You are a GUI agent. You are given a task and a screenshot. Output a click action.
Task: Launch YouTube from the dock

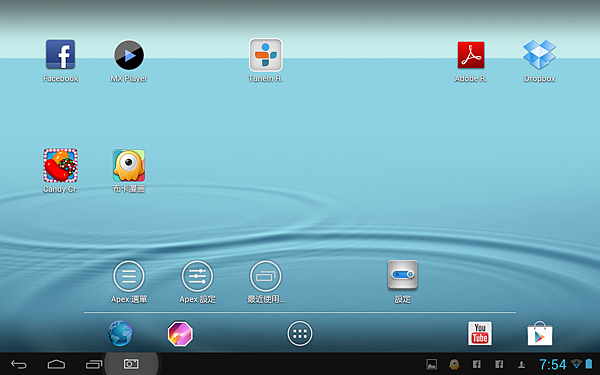pyautogui.click(x=480, y=333)
